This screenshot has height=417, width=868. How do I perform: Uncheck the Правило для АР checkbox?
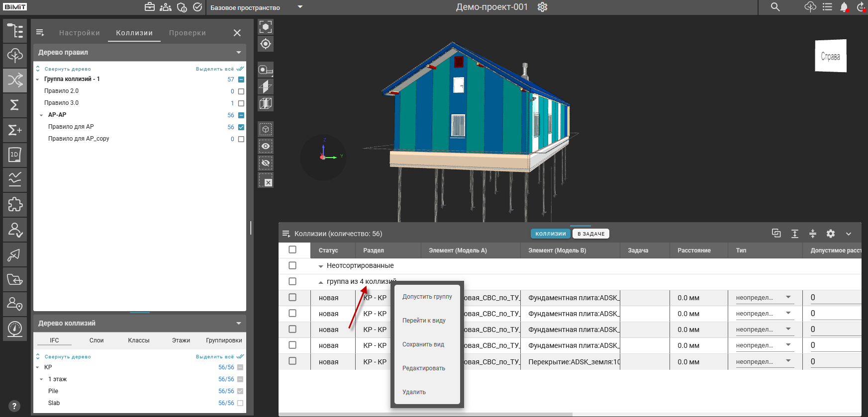(241, 127)
